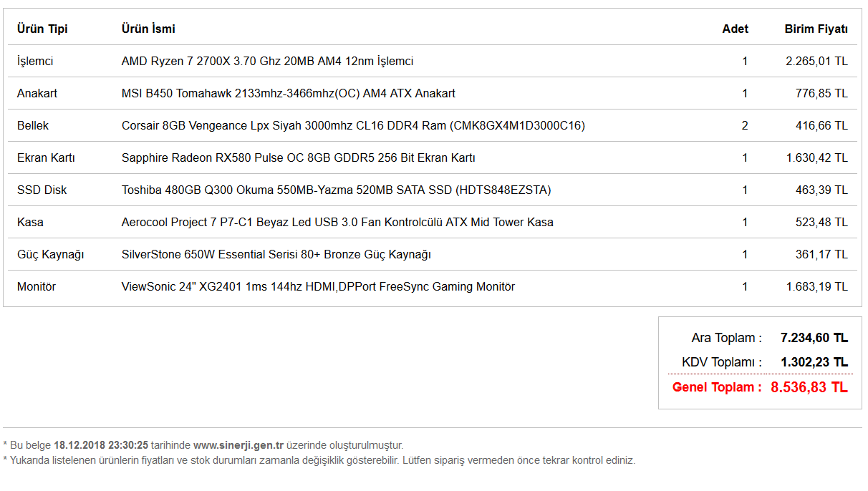Click the price-change disclaimer starting with Yukarıda listelenen
Image resolution: width=868 pixels, height=491 pixels.
click(319, 460)
